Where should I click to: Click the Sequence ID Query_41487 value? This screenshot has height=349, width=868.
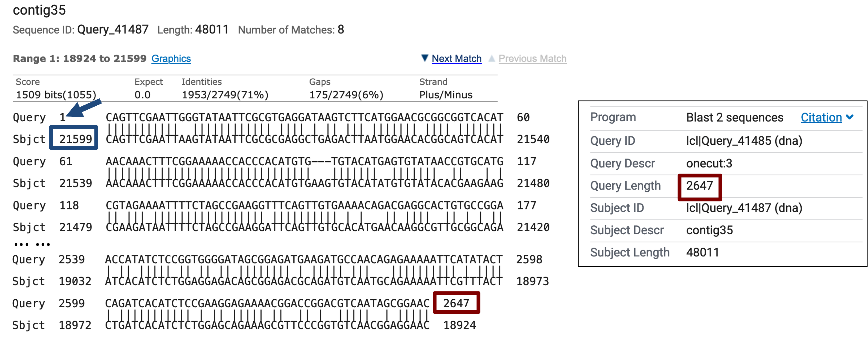(112, 30)
